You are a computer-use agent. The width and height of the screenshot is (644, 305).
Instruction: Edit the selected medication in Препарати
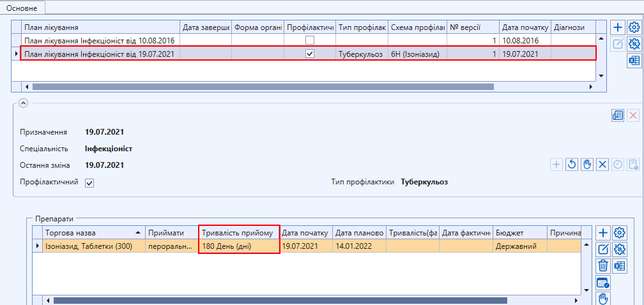[602, 249]
